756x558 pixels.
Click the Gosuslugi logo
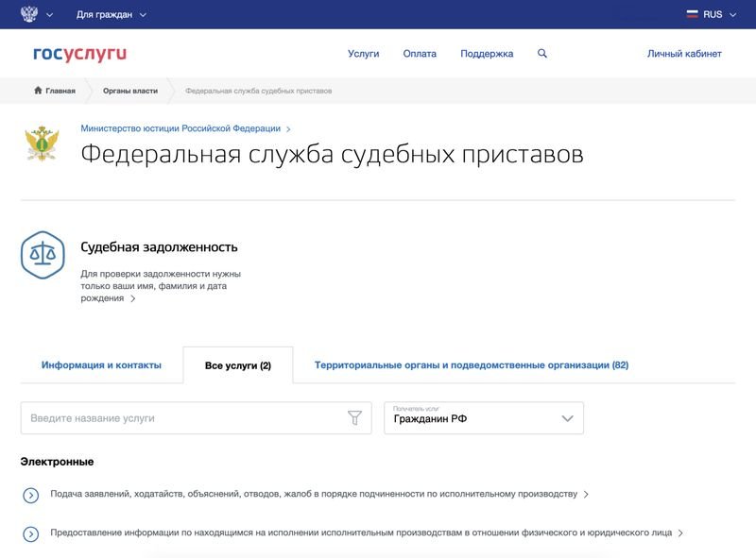[79, 54]
